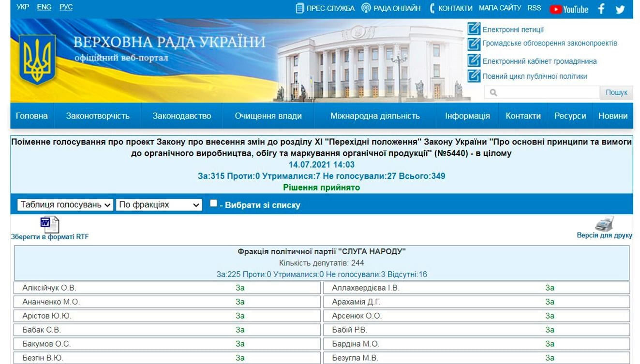The width and height of the screenshot is (640, 364).
Task: Click the Електронні петиції icon
Action: (474, 29)
